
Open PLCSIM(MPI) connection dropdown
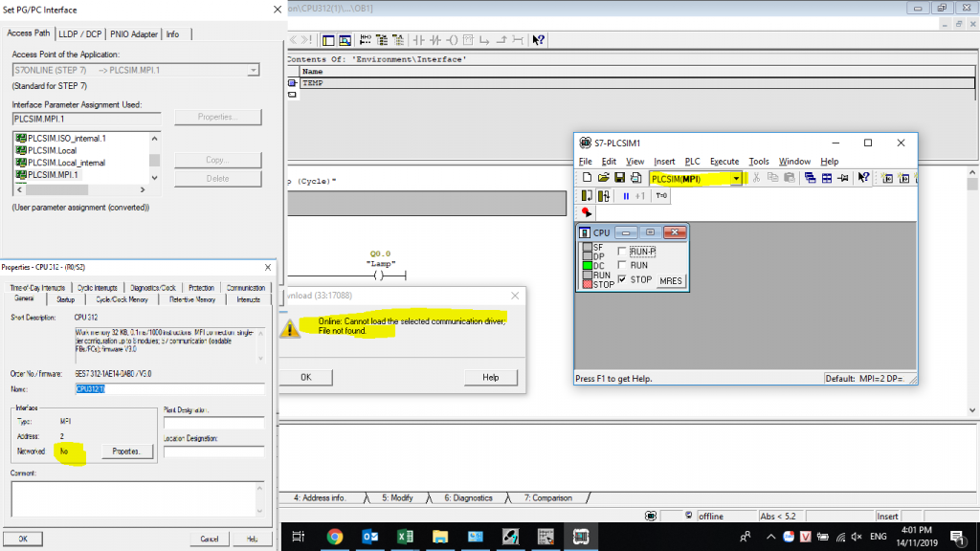(736, 179)
